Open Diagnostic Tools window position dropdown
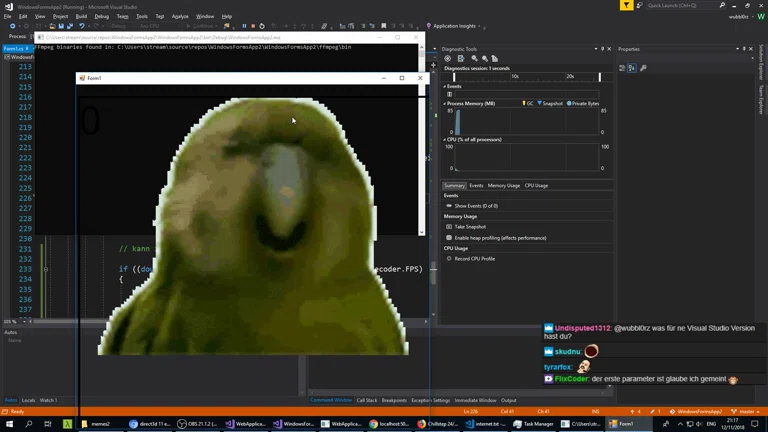This screenshot has height=432, width=768. coord(596,49)
